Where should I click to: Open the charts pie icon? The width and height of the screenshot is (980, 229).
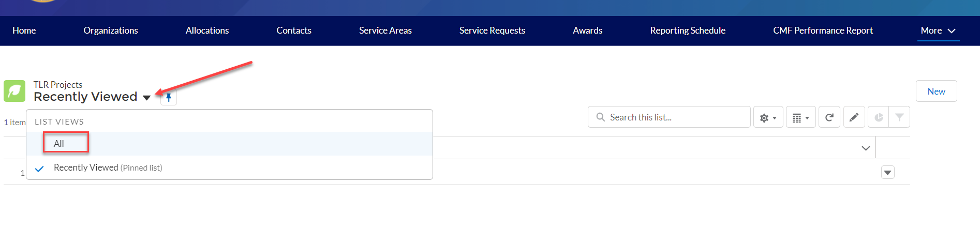(x=878, y=117)
